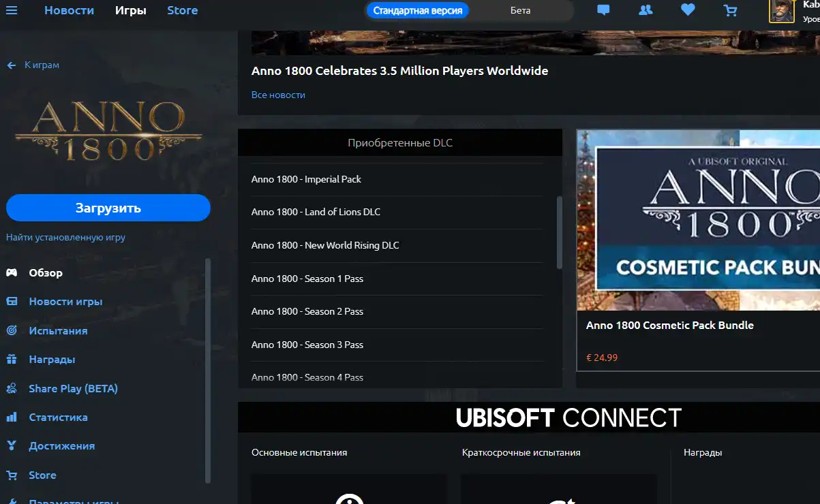Open the shopping cart icon
The image size is (820, 504).
coord(731,10)
